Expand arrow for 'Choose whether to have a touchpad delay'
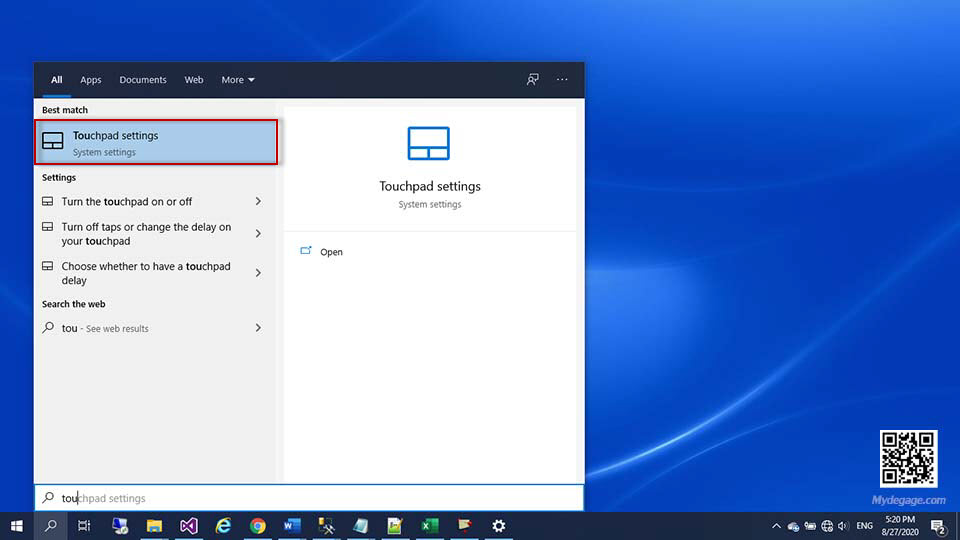The height and width of the screenshot is (540, 960). click(258, 273)
